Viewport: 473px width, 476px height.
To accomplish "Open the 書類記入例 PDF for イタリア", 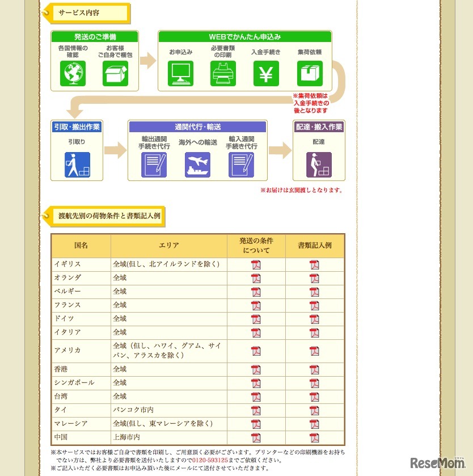I will click(314, 333).
